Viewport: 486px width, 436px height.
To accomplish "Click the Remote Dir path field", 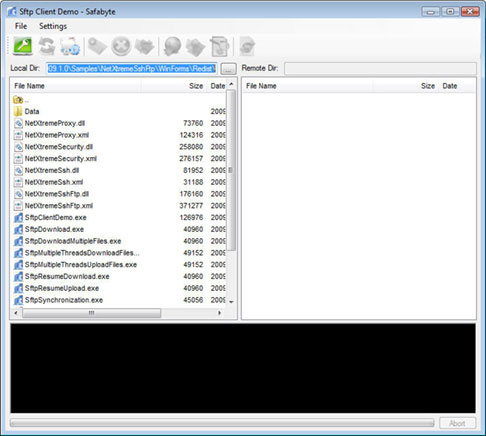I will pyautogui.click(x=380, y=68).
